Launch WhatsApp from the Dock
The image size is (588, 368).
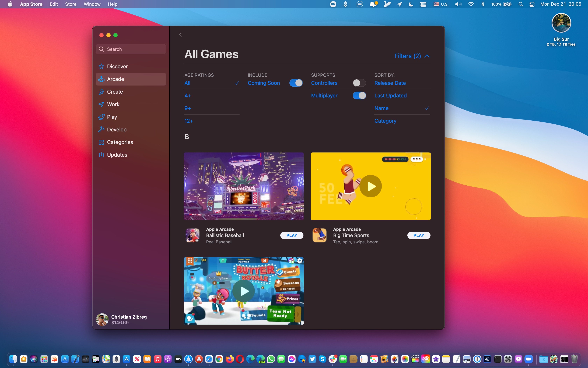(x=271, y=359)
